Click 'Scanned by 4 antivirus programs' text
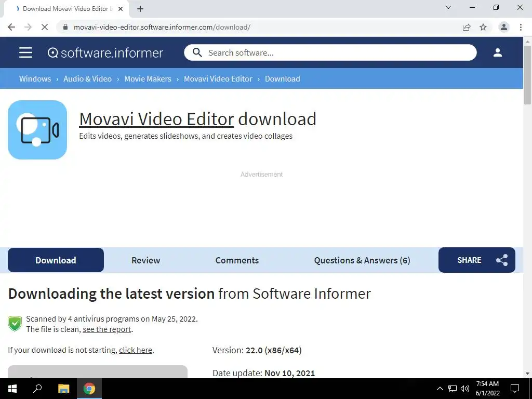Image resolution: width=532 pixels, height=399 pixels. click(112, 319)
